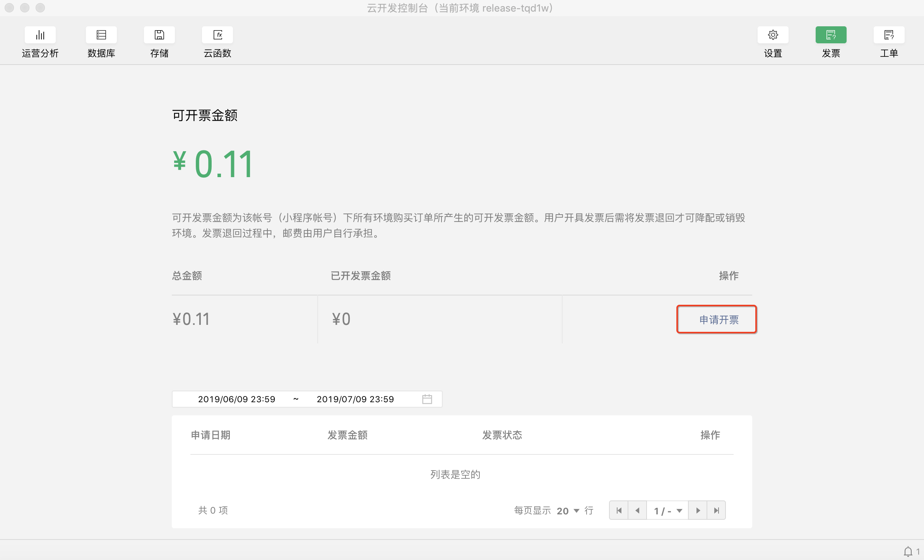This screenshot has height=560, width=924.
Task: Click the 申请日期 column header
Action: (x=210, y=435)
